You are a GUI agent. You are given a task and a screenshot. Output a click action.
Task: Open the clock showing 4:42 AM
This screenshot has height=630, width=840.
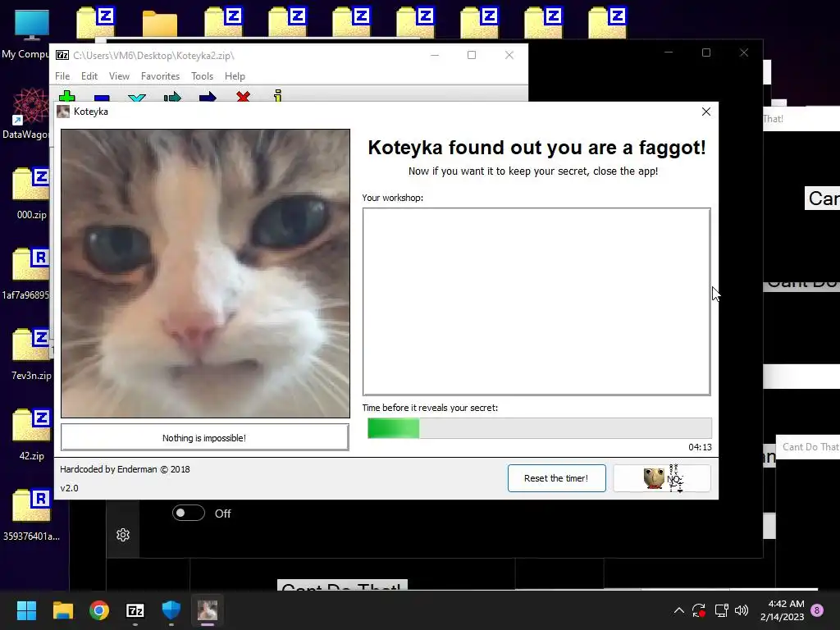pyautogui.click(x=783, y=610)
